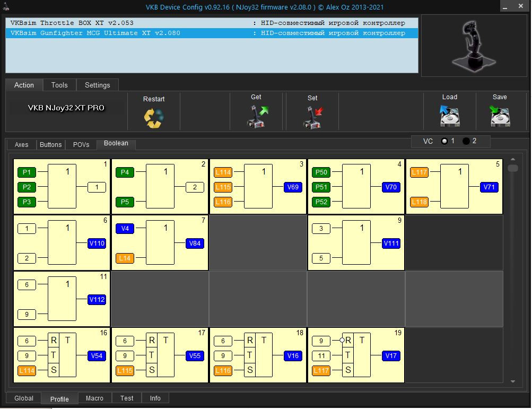Click the Load from disk icon
The height and width of the screenshot is (409, 532).
click(x=450, y=116)
